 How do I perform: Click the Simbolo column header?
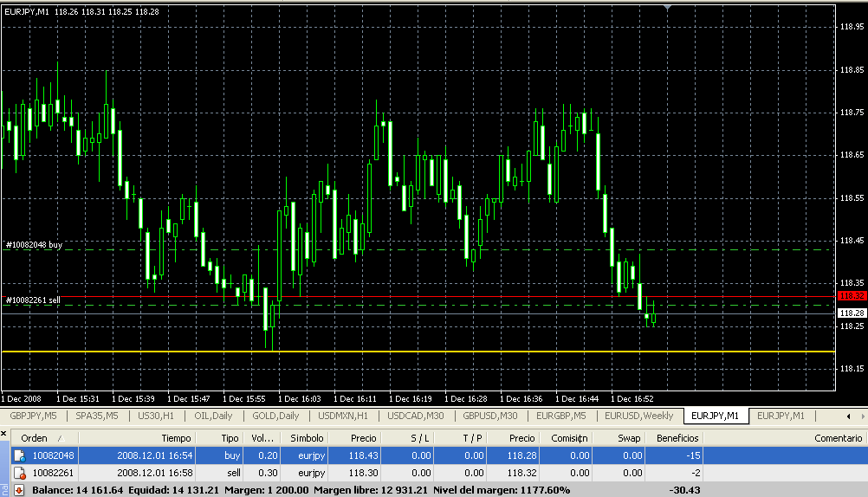click(307, 438)
